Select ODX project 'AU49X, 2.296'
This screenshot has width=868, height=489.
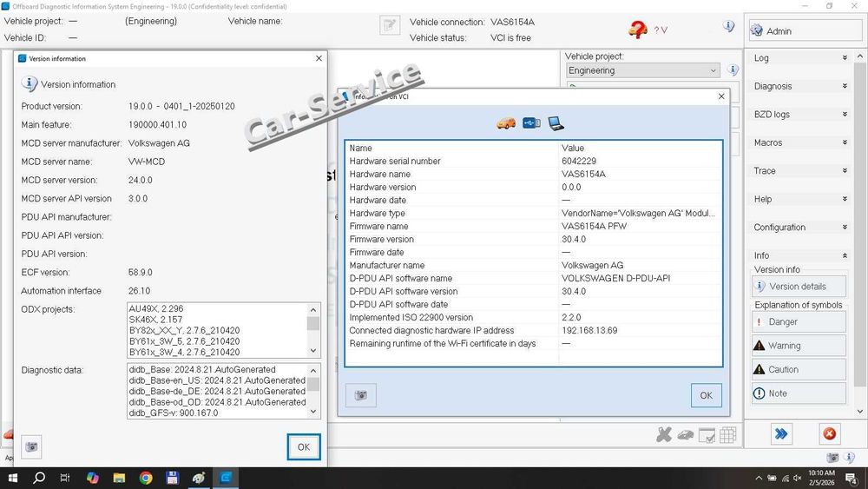156,308
